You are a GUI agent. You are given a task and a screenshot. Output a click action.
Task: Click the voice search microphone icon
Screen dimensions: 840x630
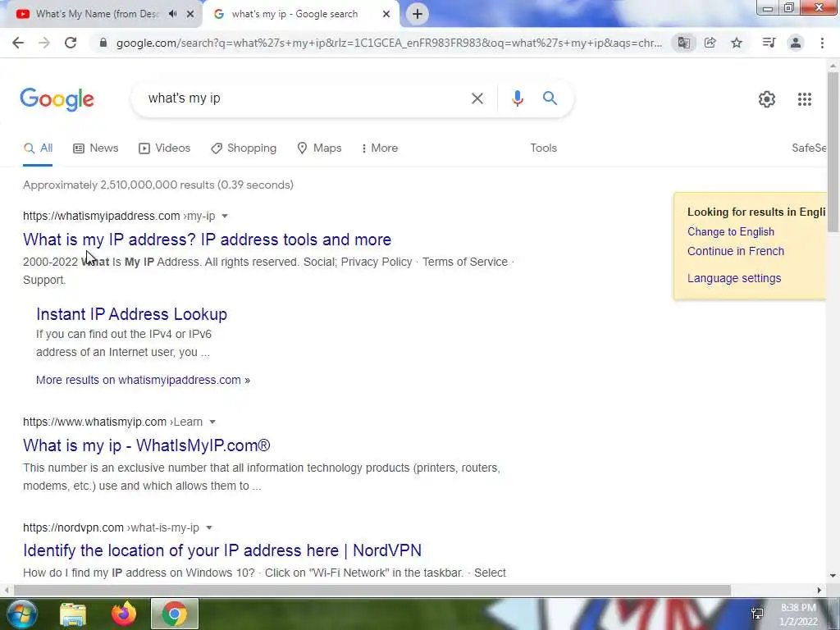click(517, 98)
